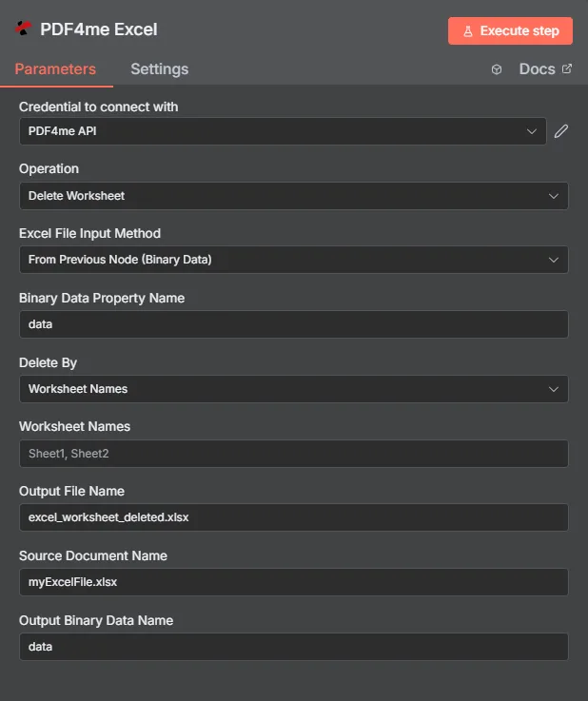Run the Execute step button
This screenshot has height=701, width=588.
pos(510,30)
